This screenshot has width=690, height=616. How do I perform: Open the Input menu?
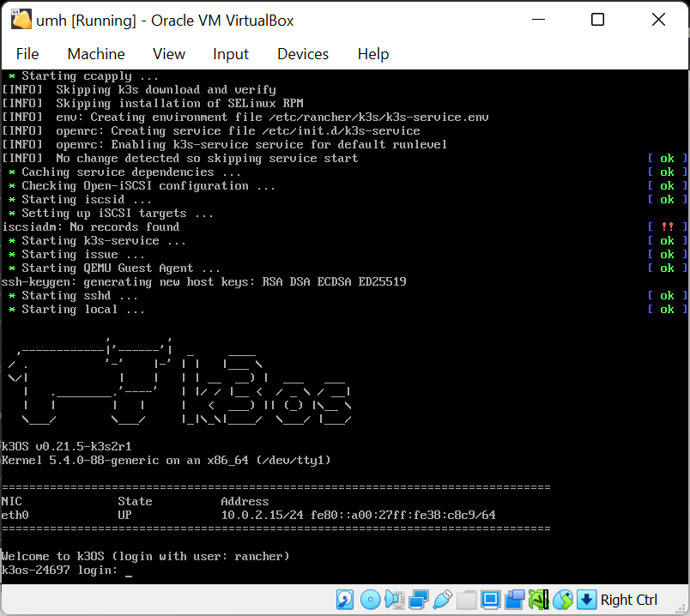pos(231,54)
